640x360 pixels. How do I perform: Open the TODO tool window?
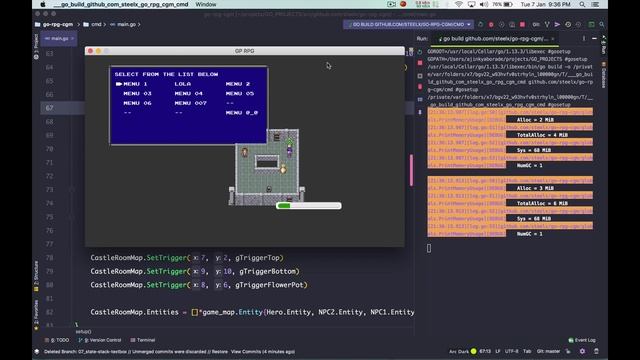click(x=57, y=340)
